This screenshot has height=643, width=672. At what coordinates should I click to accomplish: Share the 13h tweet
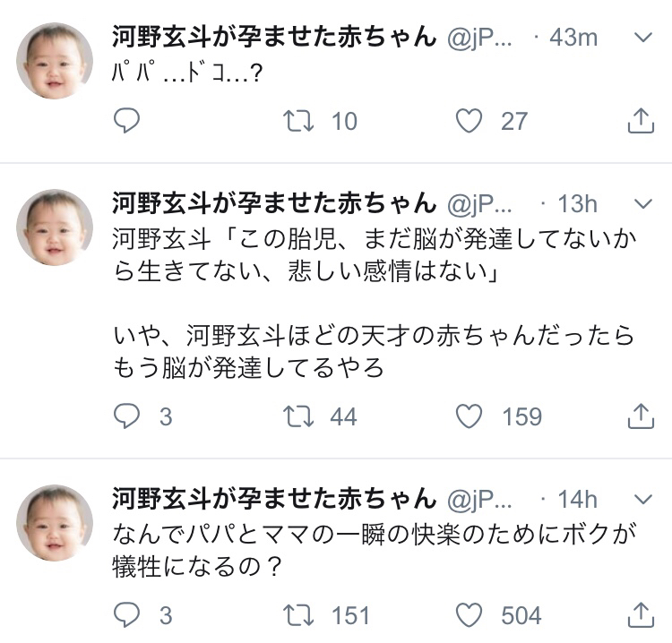pos(641,416)
